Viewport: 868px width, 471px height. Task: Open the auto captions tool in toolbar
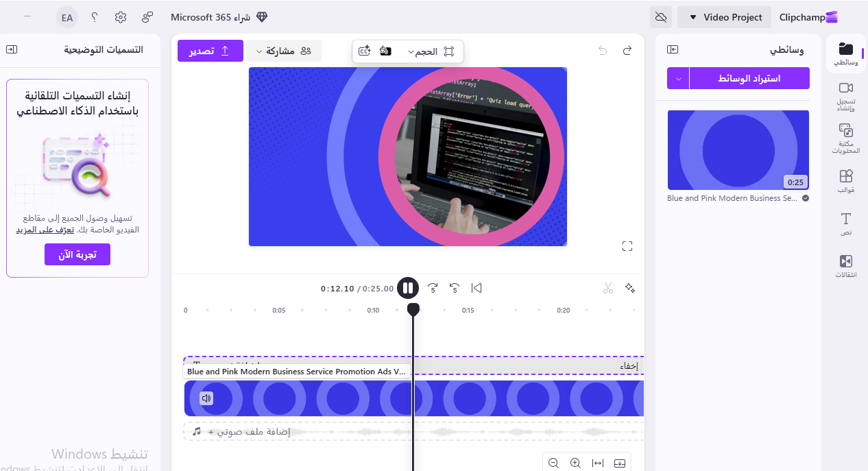coord(365,51)
